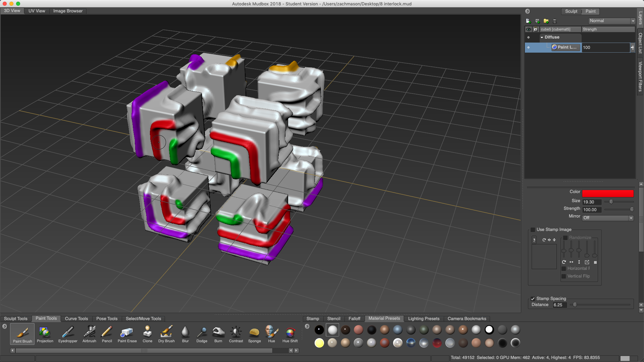The width and height of the screenshot is (644, 362).
Task: Select the Clone tool
Action: [147, 334]
